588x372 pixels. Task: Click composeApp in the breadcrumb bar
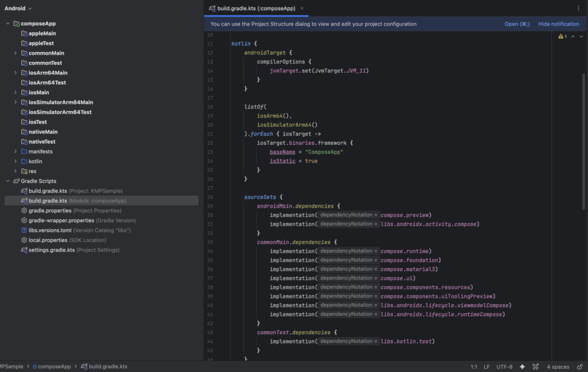[54, 366]
